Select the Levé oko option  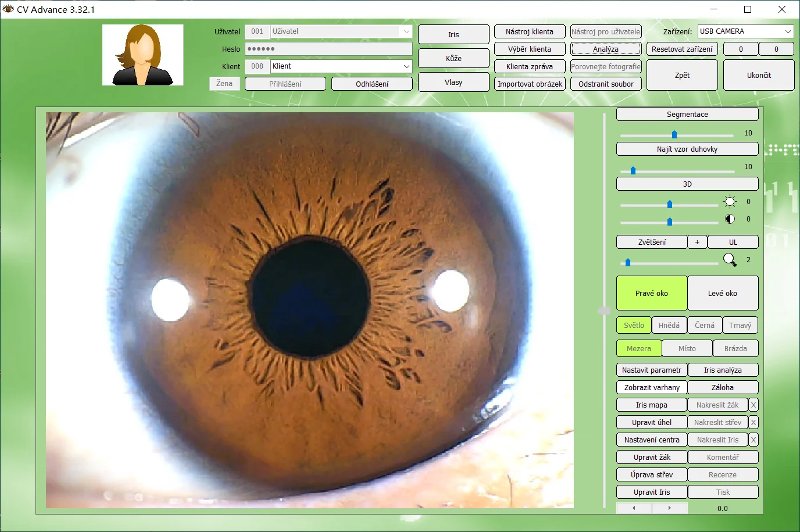723,293
